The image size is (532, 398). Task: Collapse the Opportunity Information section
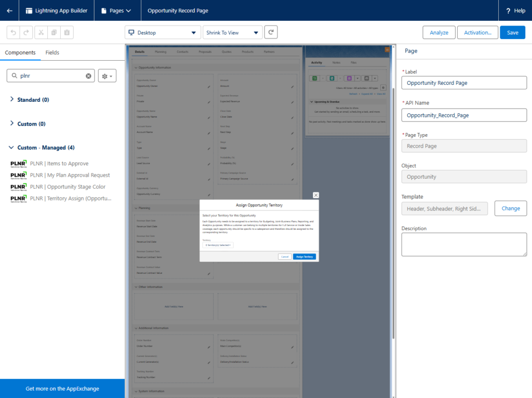[x=136, y=68]
